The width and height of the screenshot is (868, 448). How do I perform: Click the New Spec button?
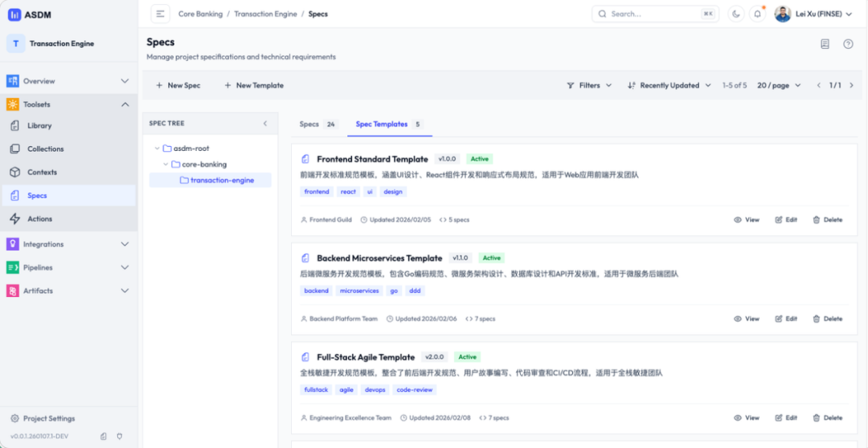tap(178, 85)
